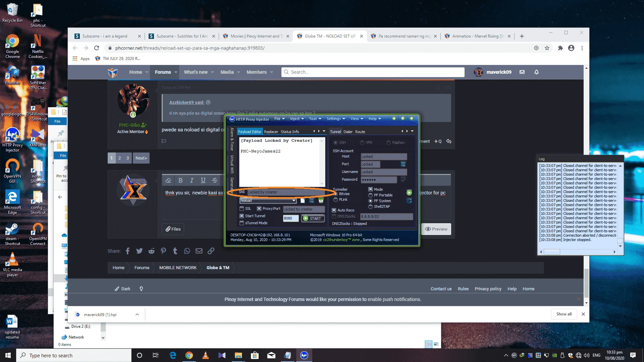Image resolution: width=644 pixels, height=362 pixels.
Task: Click the strikethrough icon in reply editor
Action: (215, 180)
